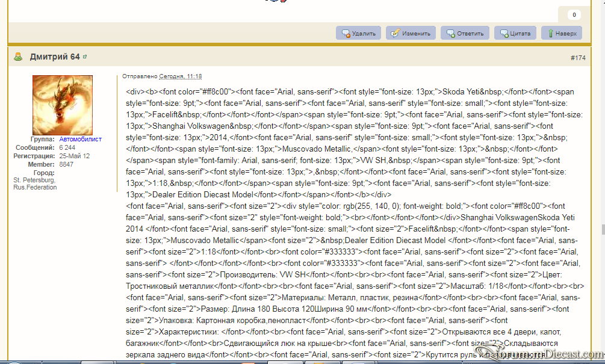Image resolution: width=605 pixels, height=364 pixels.
Task: Click the member number 8847
Action: pyautogui.click(x=66, y=165)
